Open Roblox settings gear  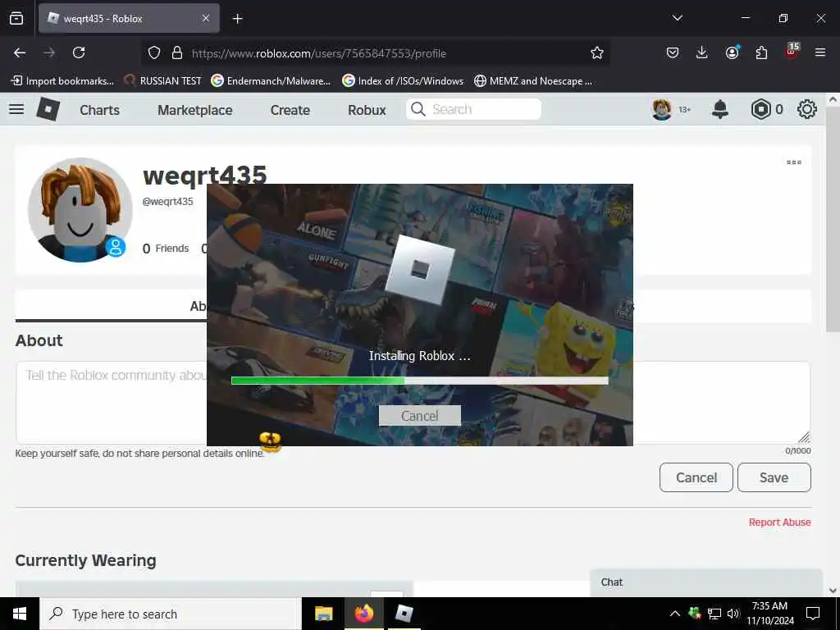(807, 109)
